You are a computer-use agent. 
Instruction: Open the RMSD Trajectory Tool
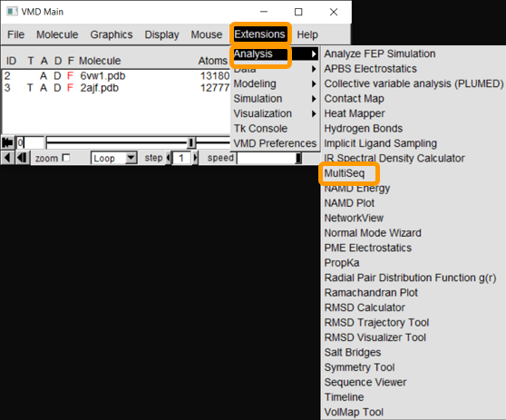[376, 323]
